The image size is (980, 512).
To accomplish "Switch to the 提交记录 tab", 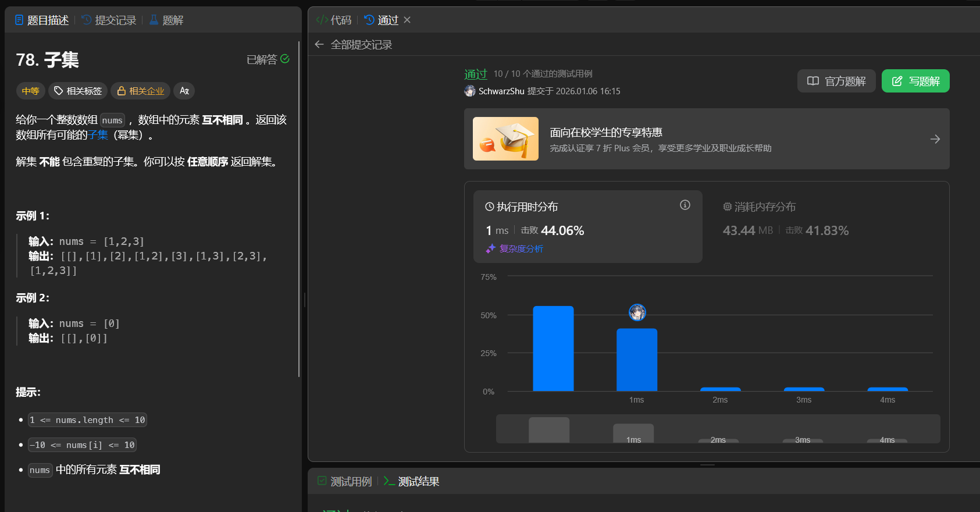I will [x=109, y=20].
